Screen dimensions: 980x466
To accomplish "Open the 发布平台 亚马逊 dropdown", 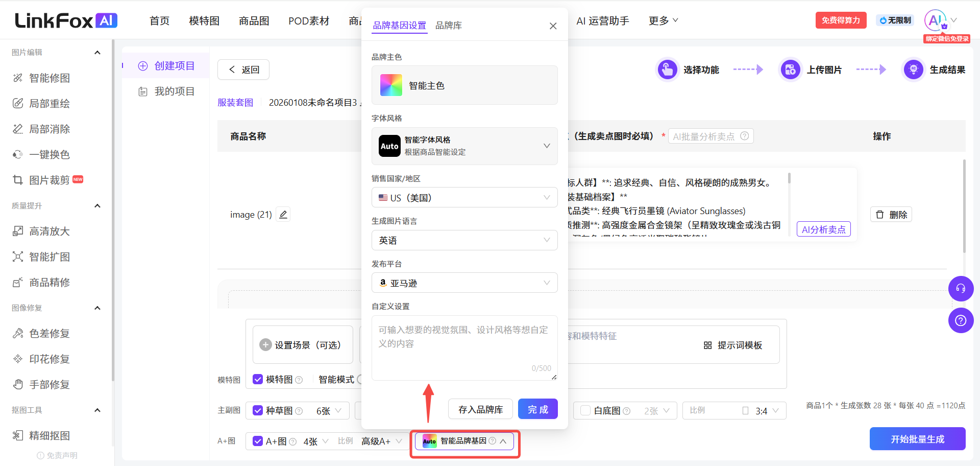I will click(x=464, y=283).
